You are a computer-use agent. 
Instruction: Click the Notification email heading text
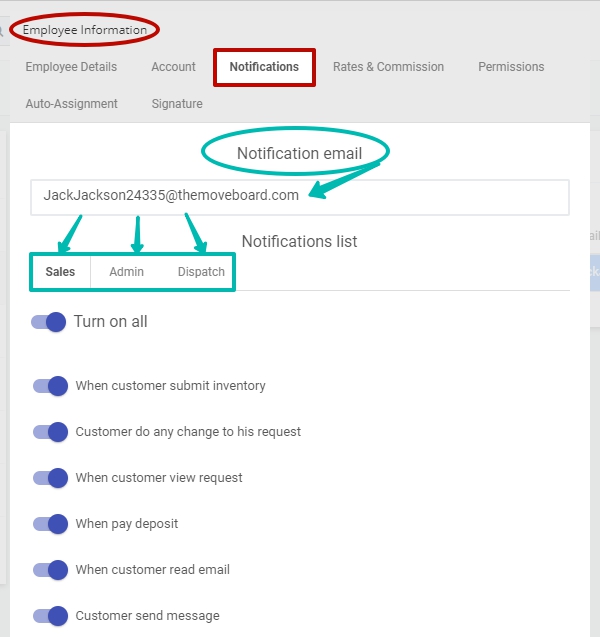pos(299,154)
